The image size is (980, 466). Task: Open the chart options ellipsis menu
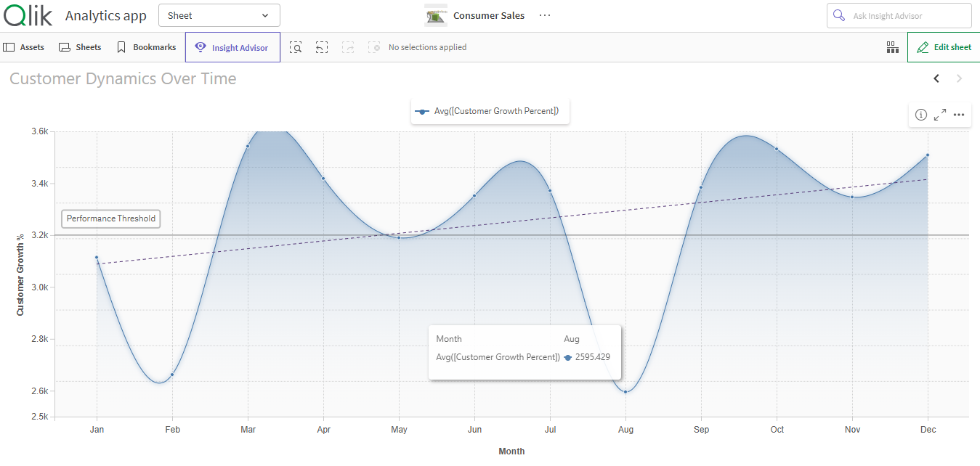[959, 115]
